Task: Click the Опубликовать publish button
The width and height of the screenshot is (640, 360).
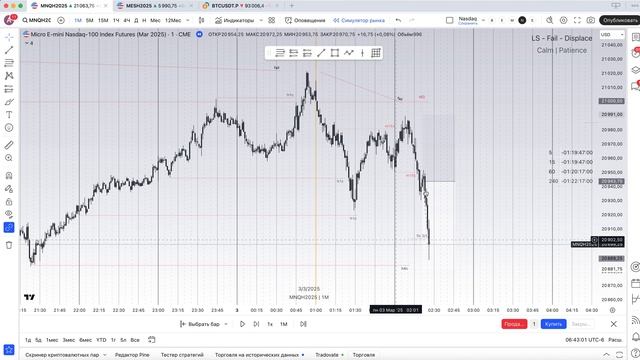Action: [619, 20]
